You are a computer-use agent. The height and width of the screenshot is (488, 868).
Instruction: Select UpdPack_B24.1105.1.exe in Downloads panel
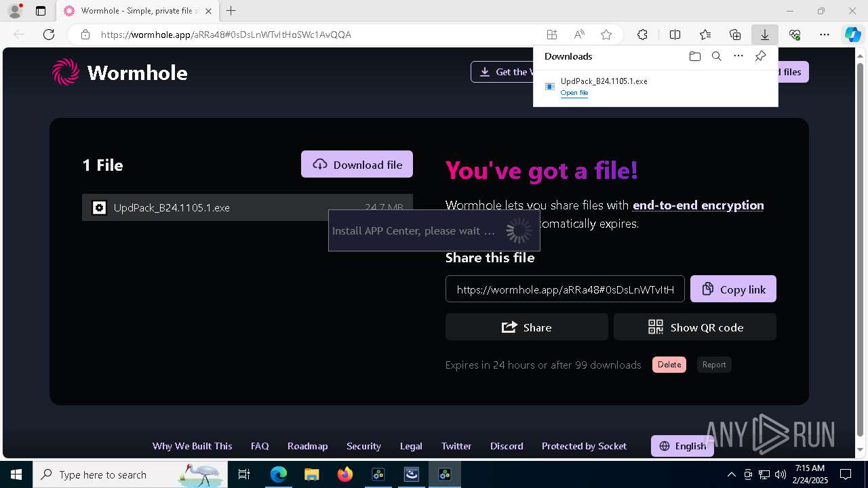(604, 81)
